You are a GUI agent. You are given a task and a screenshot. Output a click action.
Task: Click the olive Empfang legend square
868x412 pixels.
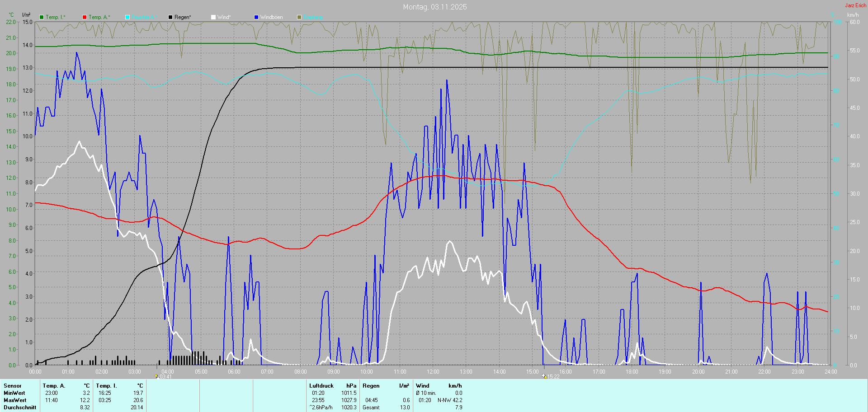pyautogui.click(x=299, y=17)
